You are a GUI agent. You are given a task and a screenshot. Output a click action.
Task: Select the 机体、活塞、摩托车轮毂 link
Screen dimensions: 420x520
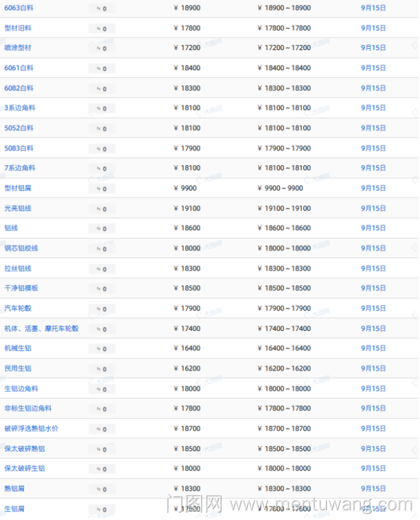(42, 329)
